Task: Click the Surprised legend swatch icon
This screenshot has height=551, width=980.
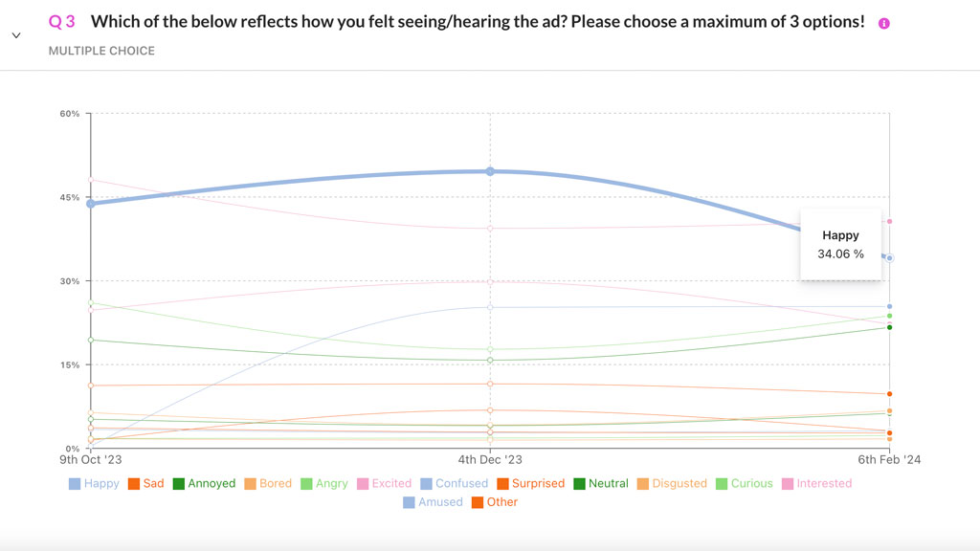Action: click(x=502, y=484)
